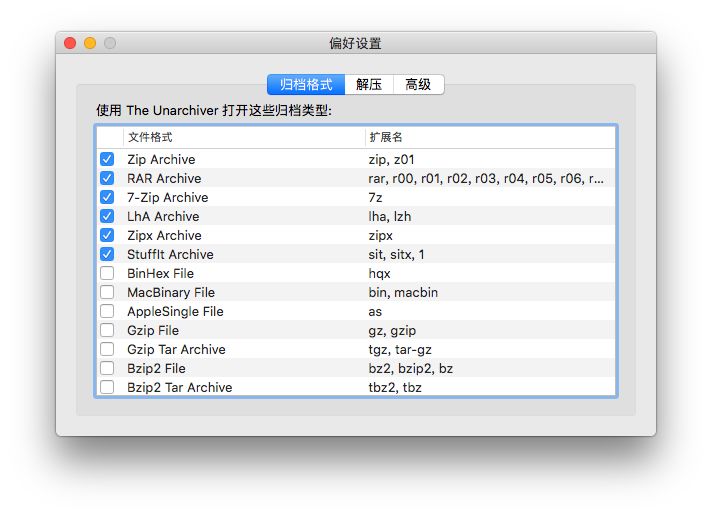Select the Zip Archive row label
The width and height of the screenshot is (712, 516).
point(161,159)
